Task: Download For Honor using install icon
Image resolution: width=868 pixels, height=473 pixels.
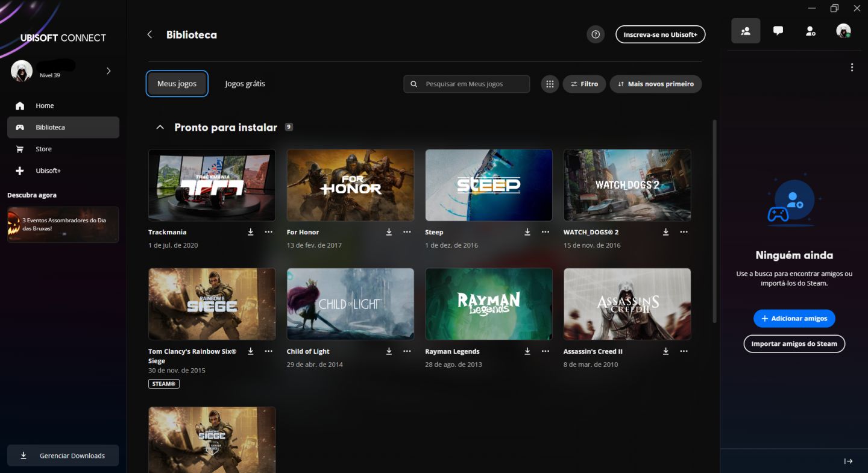Action: 389,232
